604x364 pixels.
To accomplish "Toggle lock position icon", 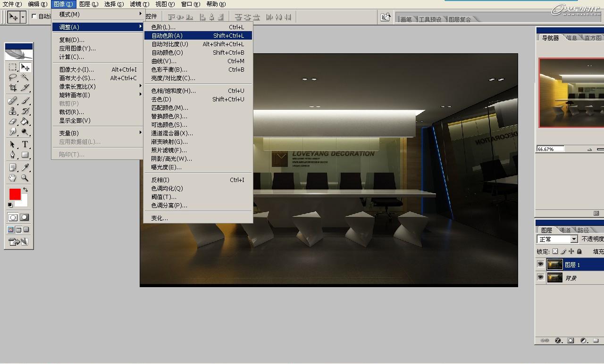I will tap(571, 251).
